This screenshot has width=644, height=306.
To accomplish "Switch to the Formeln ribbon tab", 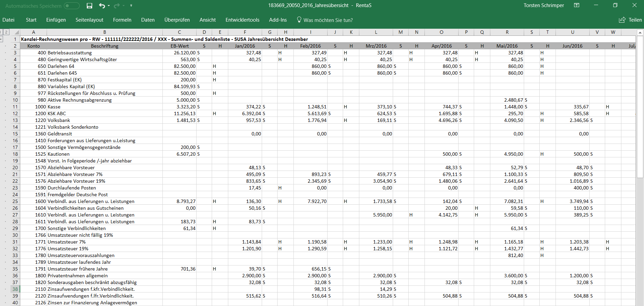I will click(122, 20).
